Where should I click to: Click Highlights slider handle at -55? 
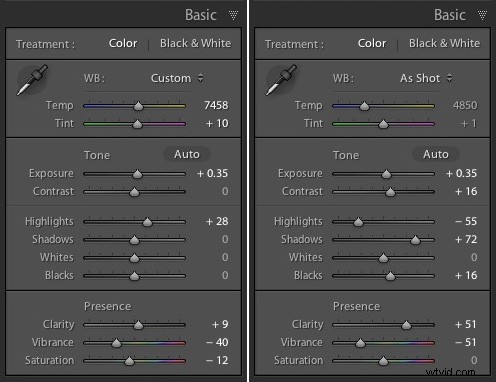coord(358,222)
